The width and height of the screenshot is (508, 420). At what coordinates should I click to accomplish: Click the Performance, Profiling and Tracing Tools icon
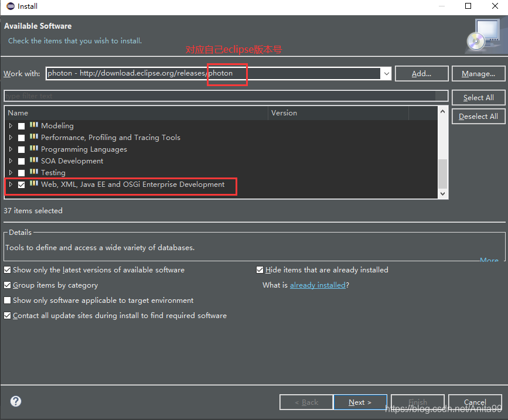coord(34,136)
